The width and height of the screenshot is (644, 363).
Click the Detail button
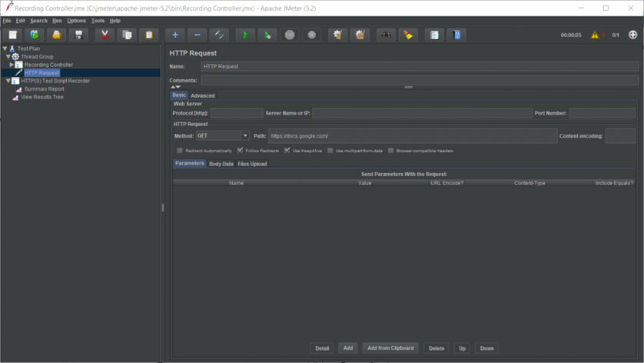322,348
